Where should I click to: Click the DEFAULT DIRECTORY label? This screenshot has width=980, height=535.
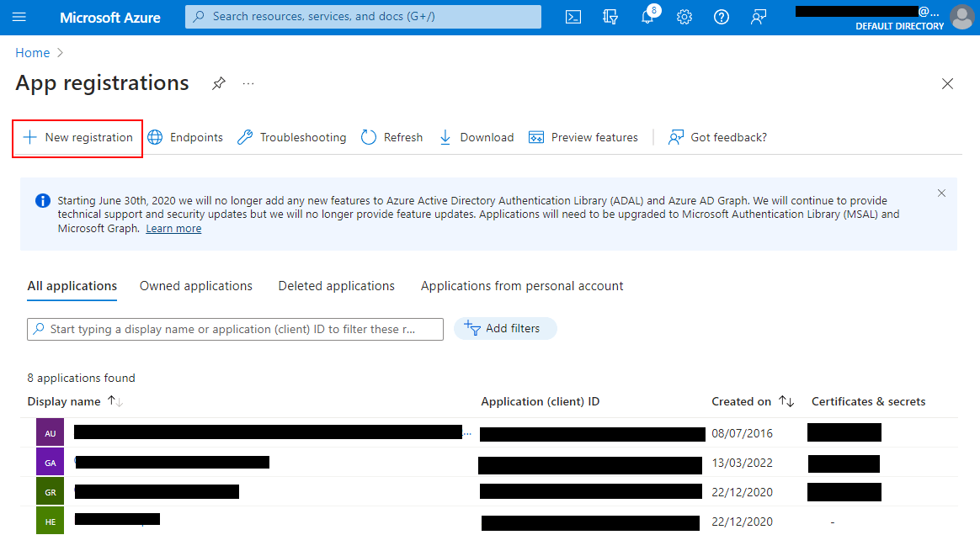(x=899, y=26)
